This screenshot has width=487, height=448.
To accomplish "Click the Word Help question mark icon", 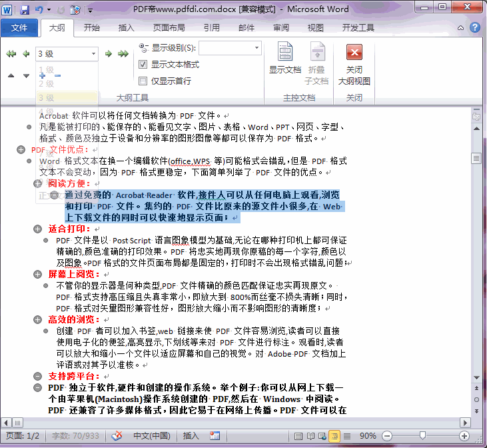I will 474,28.
